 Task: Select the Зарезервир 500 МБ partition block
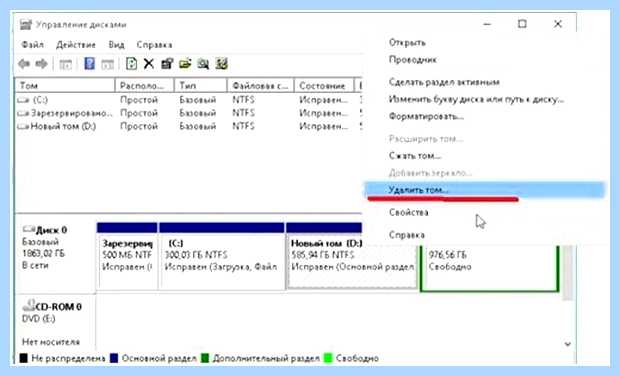[x=127, y=256]
